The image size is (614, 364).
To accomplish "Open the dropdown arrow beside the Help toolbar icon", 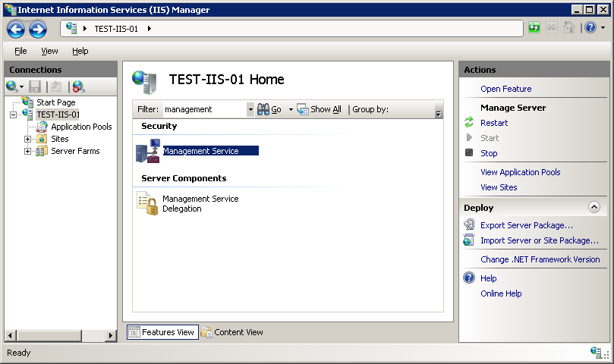I will tap(603, 28).
